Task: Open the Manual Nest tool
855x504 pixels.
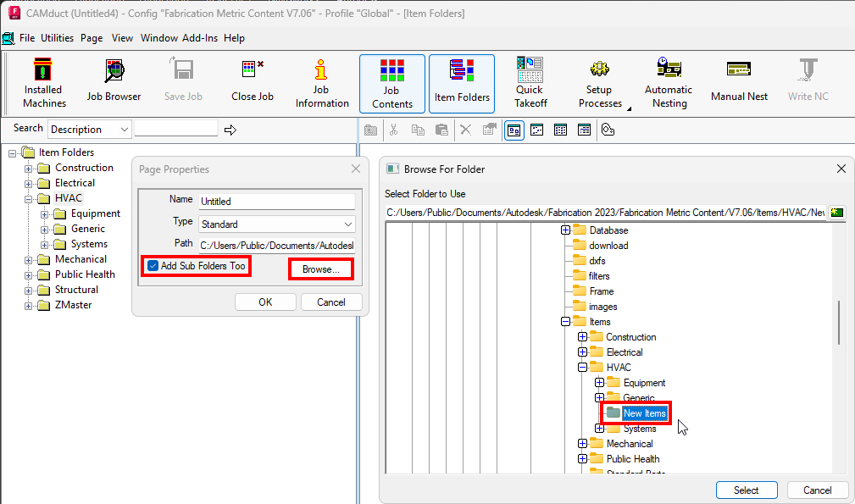Action: pyautogui.click(x=738, y=82)
